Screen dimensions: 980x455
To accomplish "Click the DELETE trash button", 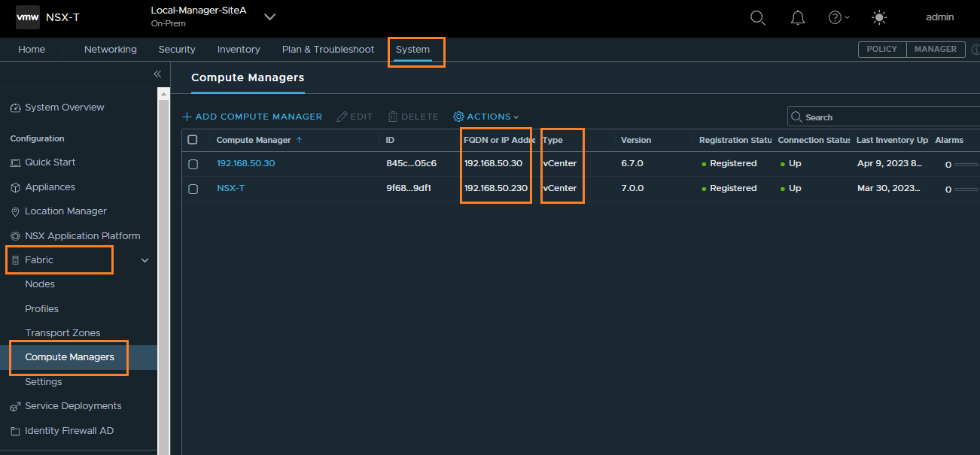I will (413, 117).
